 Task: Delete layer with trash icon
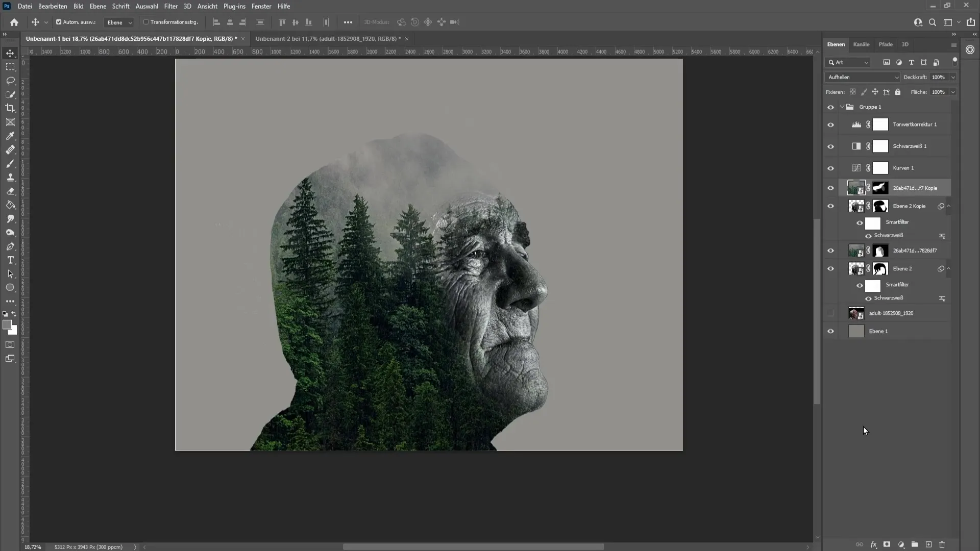pos(942,545)
